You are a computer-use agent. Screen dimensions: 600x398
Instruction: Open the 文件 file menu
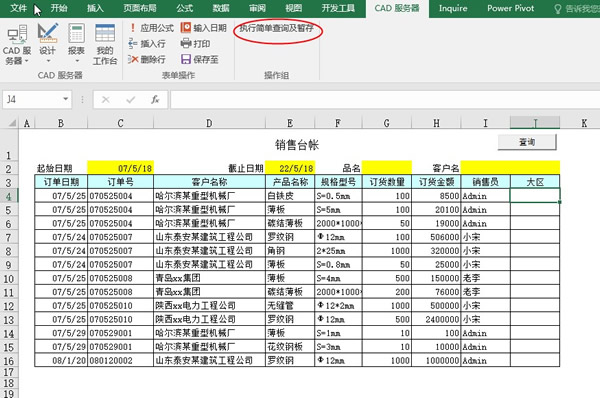[x=18, y=8]
